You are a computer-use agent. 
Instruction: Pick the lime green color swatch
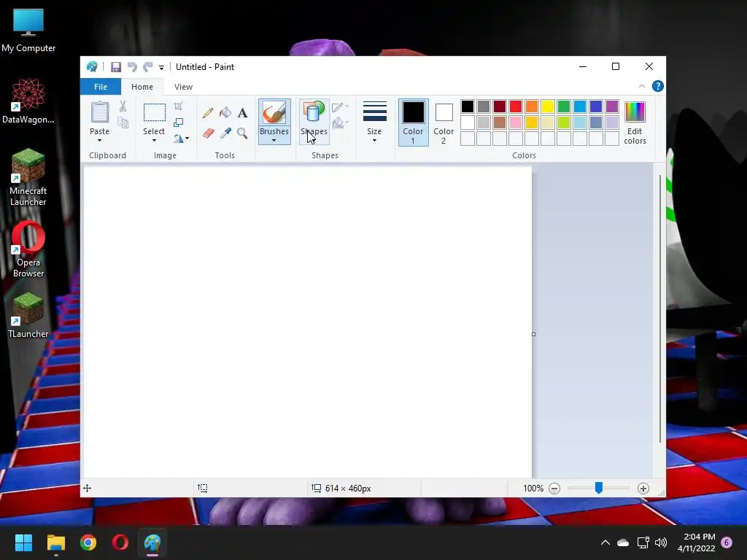coord(564,122)
